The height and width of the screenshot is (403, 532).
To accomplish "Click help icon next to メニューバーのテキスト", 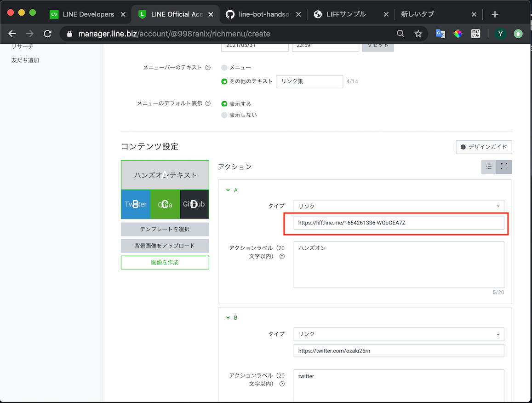I will pos(208,68).
